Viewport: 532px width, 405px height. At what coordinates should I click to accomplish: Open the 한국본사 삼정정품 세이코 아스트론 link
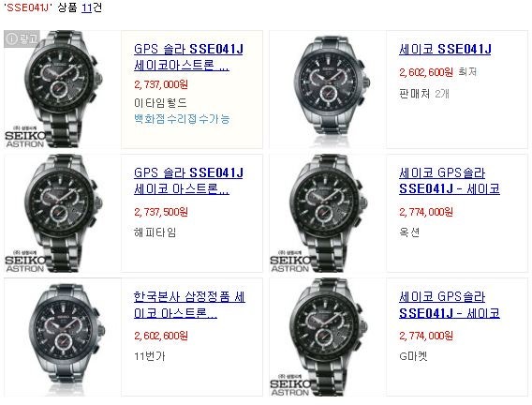point(189,305)
